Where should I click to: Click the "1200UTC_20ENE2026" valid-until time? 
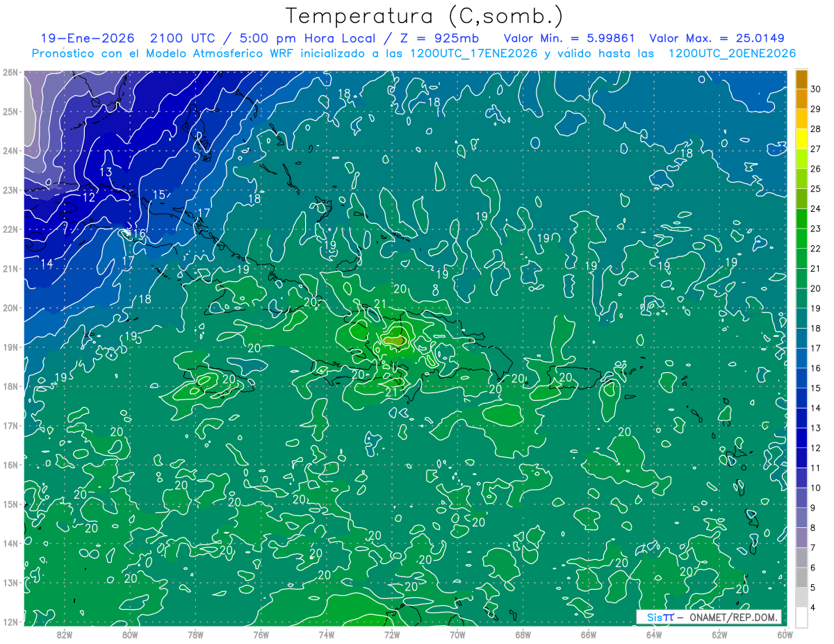(732, 53)
